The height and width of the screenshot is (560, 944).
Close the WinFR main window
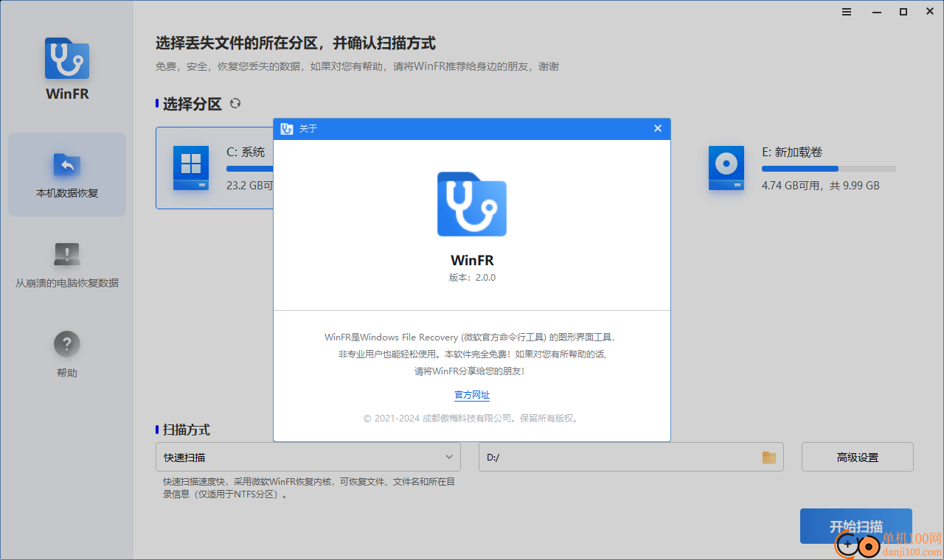click(929, 12)
